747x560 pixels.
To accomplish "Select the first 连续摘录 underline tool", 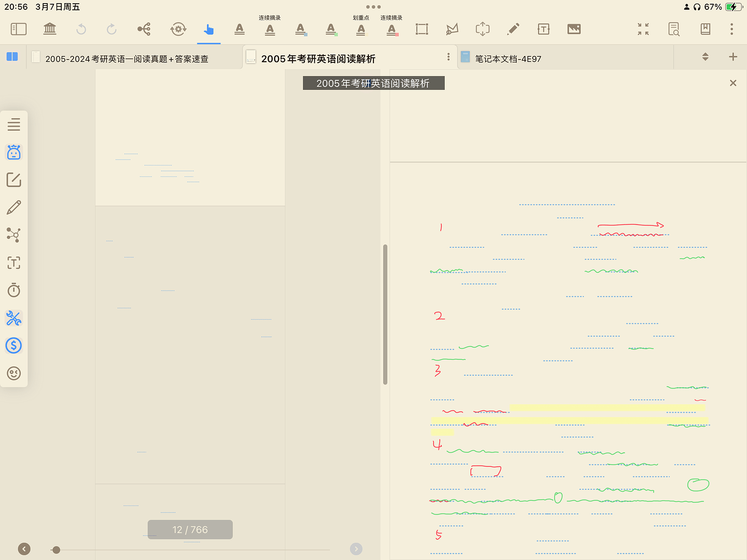I will (270, 30).
